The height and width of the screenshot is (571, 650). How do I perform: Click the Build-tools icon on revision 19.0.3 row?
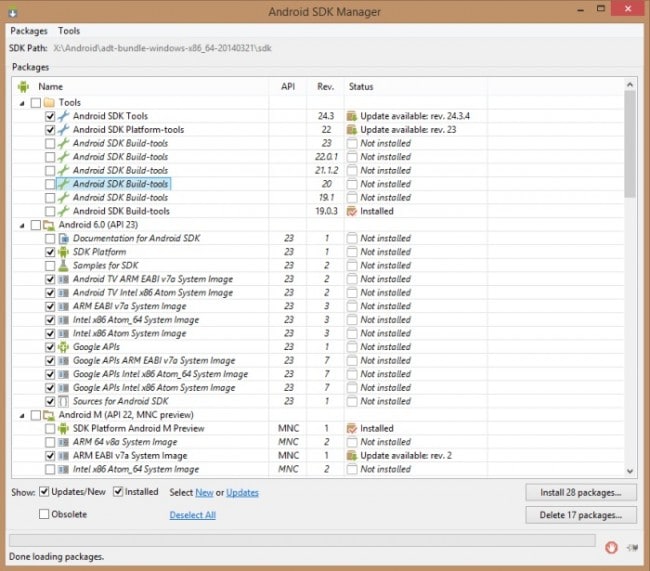(x=63, y=211)
